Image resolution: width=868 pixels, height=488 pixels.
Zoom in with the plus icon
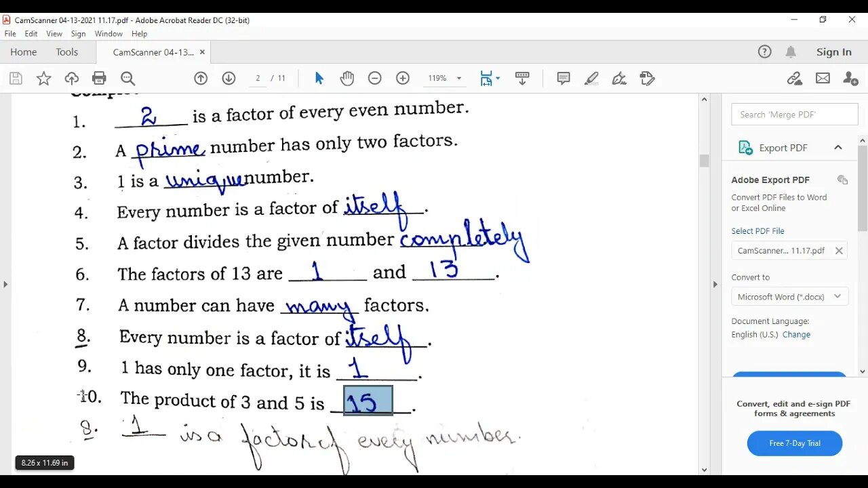pos(403,79)
